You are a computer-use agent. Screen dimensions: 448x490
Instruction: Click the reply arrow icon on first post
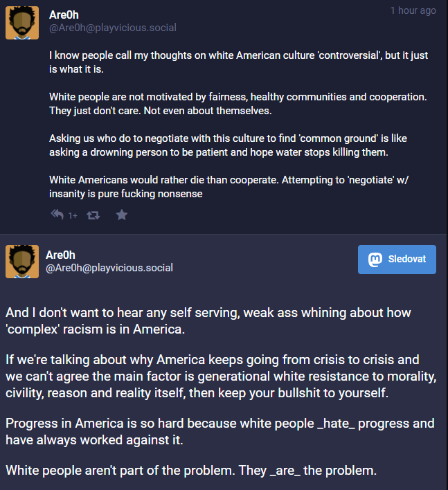57,215
